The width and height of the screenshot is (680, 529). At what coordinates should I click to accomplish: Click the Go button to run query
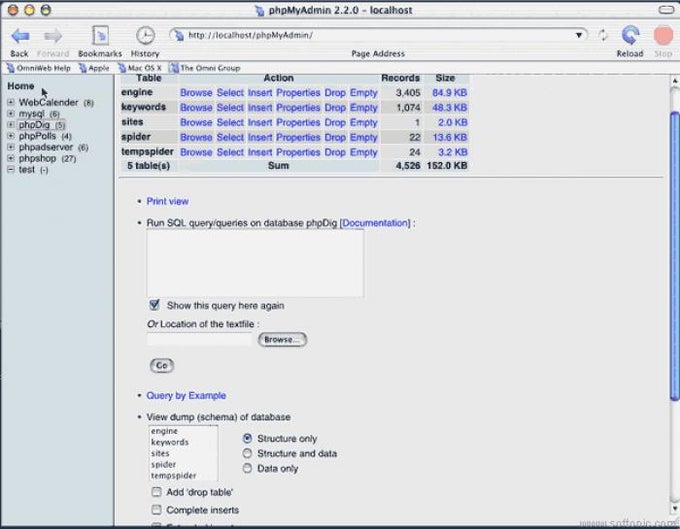pos(162,366)
